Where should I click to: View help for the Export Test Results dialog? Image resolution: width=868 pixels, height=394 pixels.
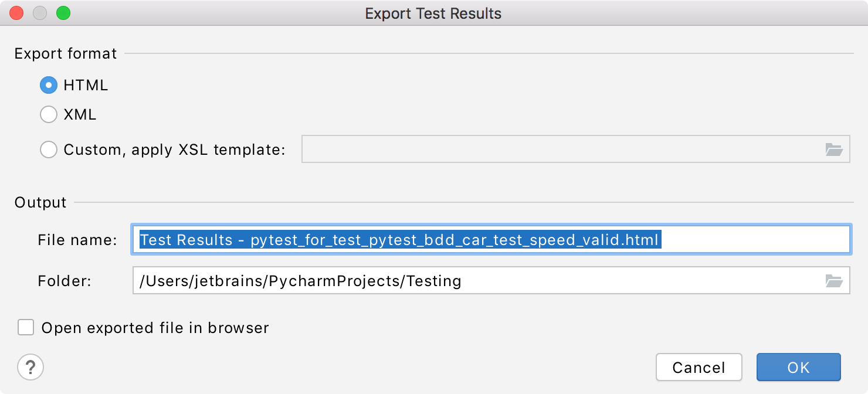30,367
